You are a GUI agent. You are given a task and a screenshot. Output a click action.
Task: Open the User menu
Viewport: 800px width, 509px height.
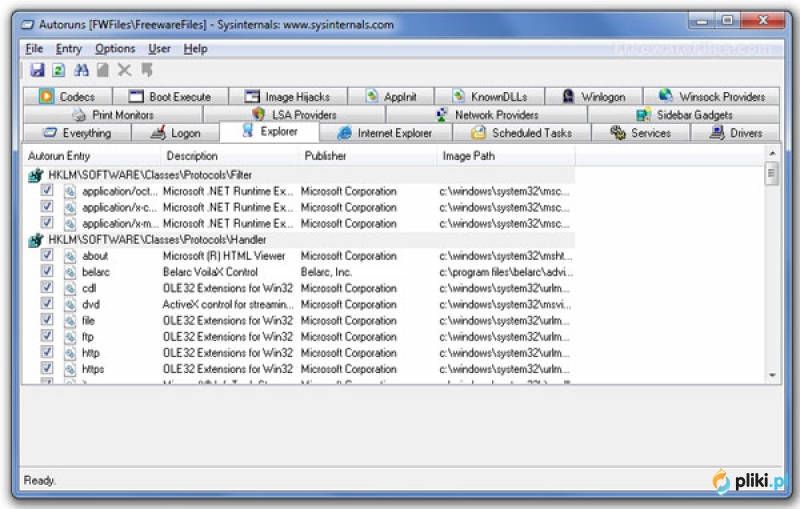click(x=159, y=49)
